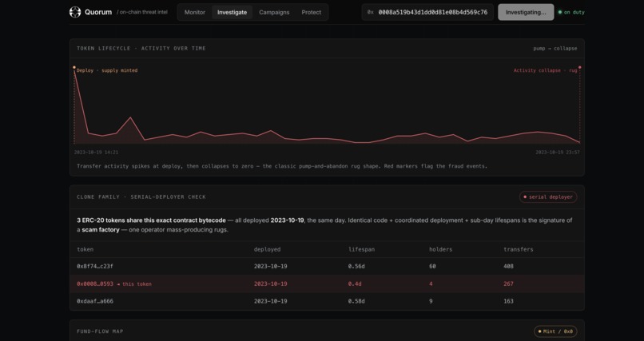Click the chart start timestamp 2023-10-19 14:21

(96, 153)
